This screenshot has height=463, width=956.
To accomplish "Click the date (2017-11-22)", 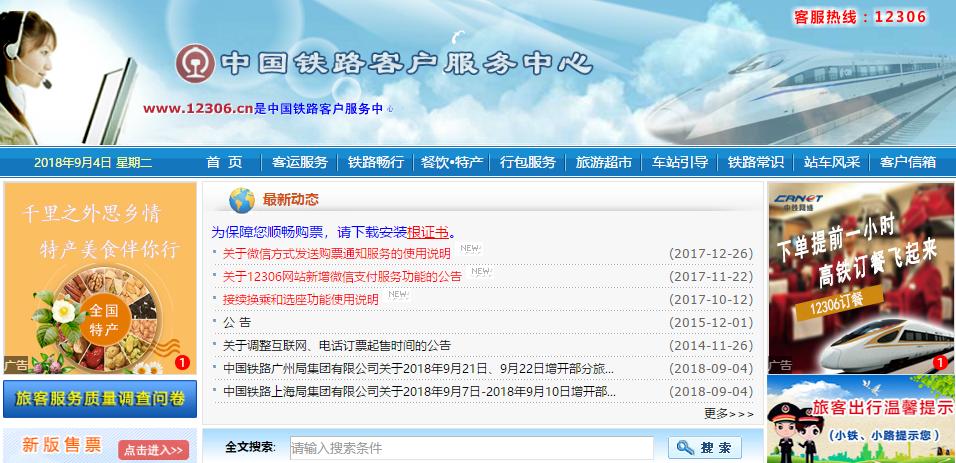I will pos(711,277).
